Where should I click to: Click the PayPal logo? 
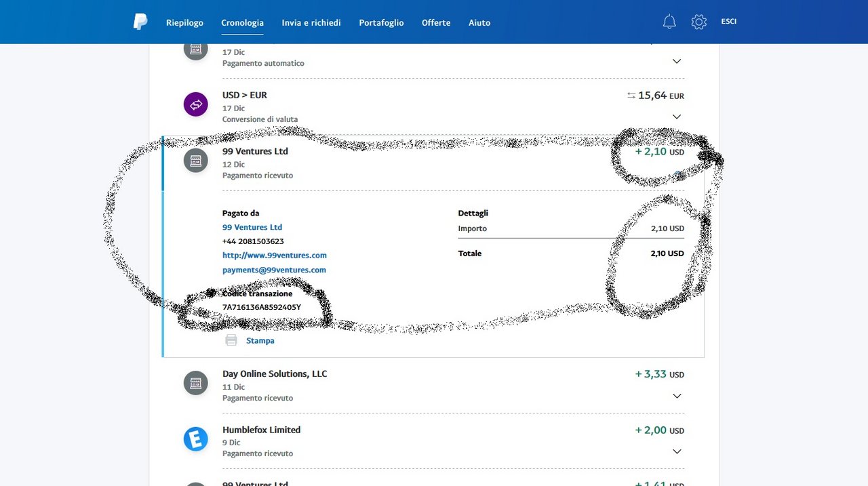point(140,22)
